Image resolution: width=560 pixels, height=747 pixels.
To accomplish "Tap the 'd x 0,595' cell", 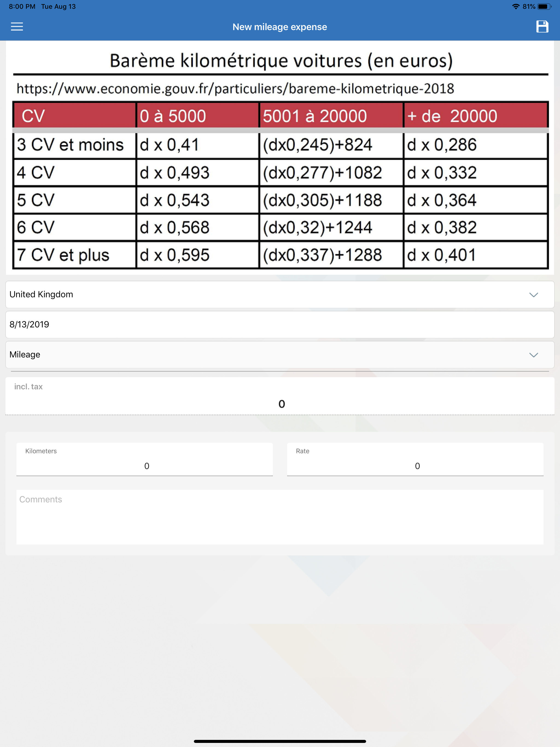I will tap(197, 255).
